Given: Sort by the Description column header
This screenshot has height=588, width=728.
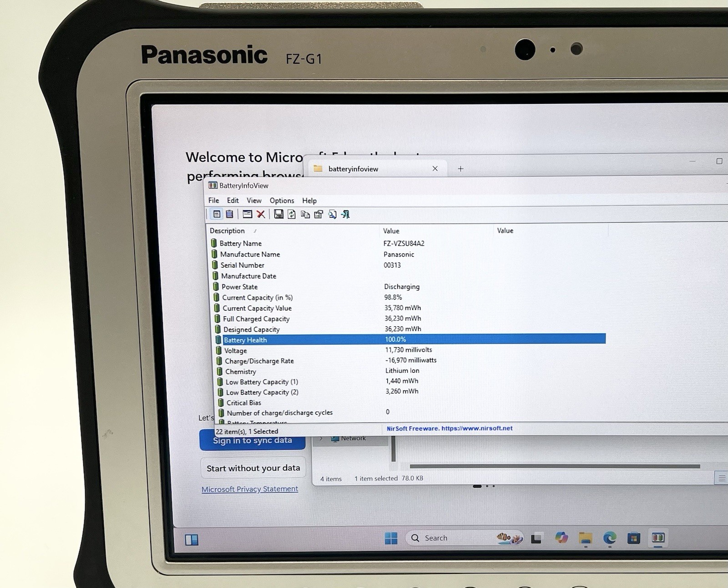Looking at the screenshot, I should tap(293, 231).
